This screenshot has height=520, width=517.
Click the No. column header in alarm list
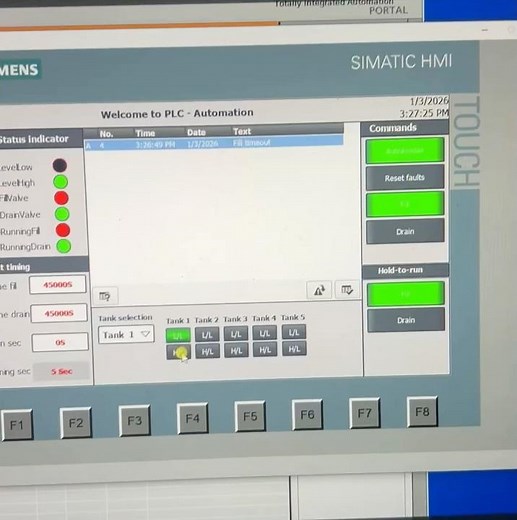tap(106, 134)
